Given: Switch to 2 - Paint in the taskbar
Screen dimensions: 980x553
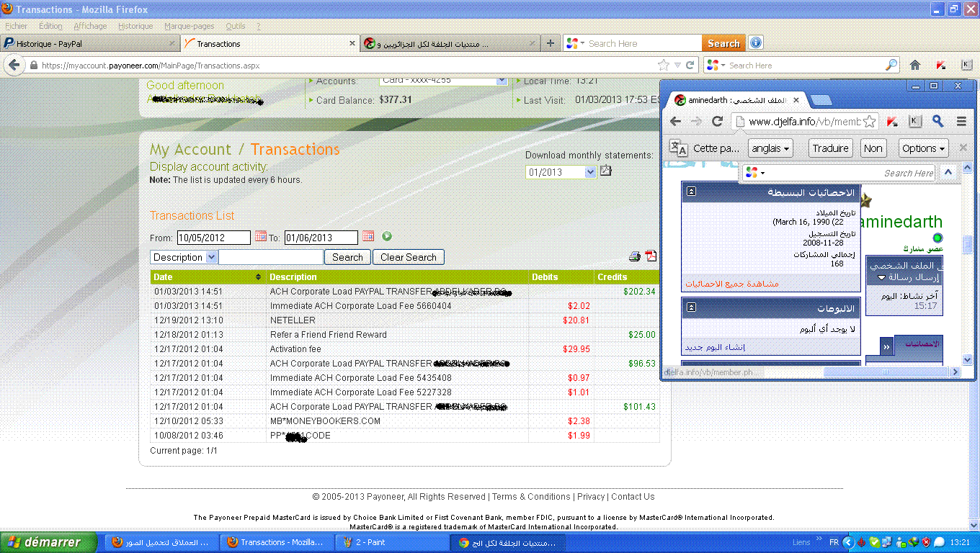Looking at the screenshot, I should click(x=393, y=542).
